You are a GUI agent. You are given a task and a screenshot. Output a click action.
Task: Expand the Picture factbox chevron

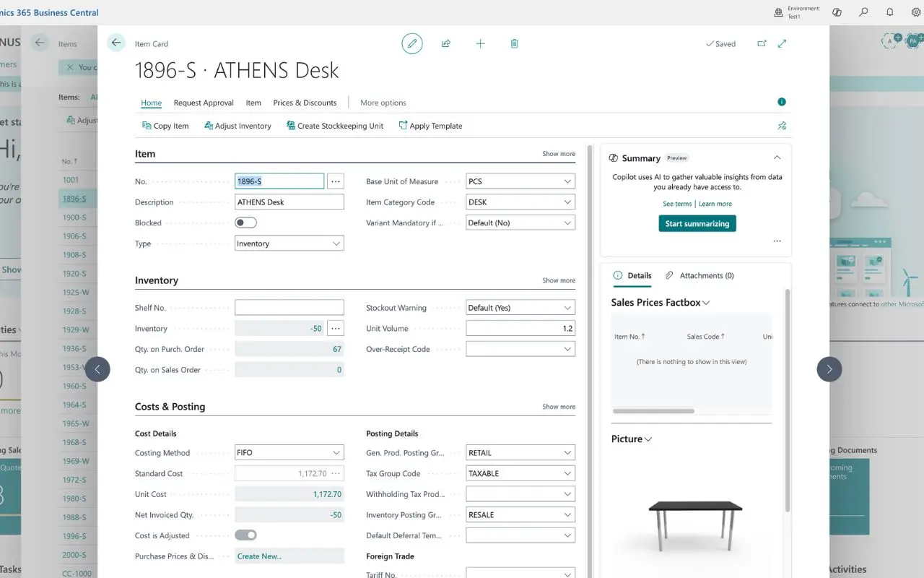(x=648, y=439)
